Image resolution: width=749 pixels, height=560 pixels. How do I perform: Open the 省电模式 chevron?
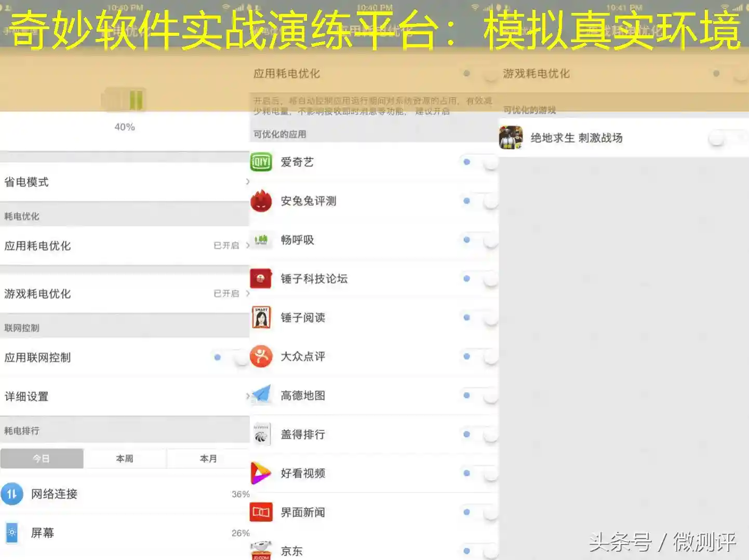pyautogui.click(x=247, y=182)
